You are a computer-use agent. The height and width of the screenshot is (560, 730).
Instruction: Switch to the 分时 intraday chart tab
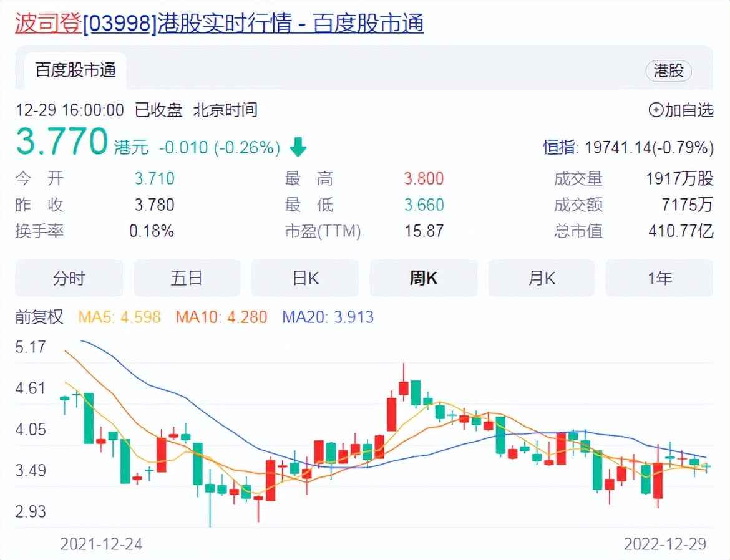click(x=69, y=278)
